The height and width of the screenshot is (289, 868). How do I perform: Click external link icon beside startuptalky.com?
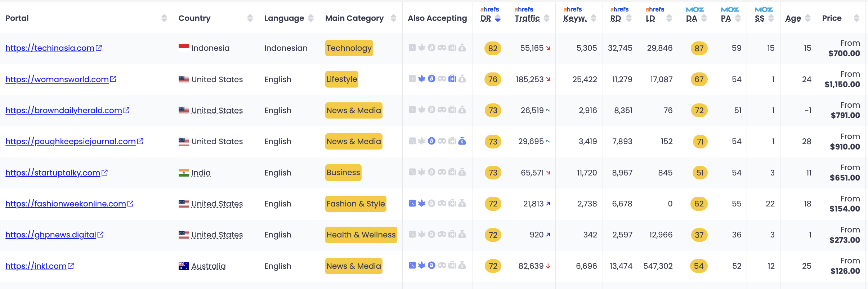[x=105, y=173]
